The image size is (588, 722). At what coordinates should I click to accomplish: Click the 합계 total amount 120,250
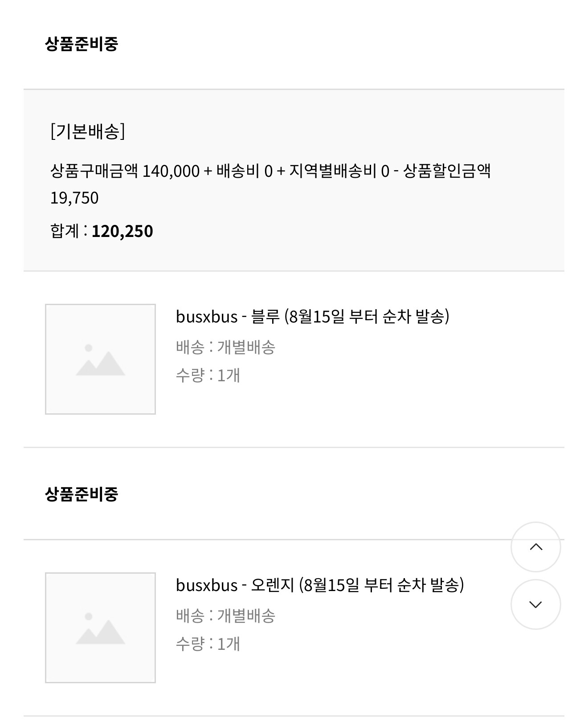point(122,231)
